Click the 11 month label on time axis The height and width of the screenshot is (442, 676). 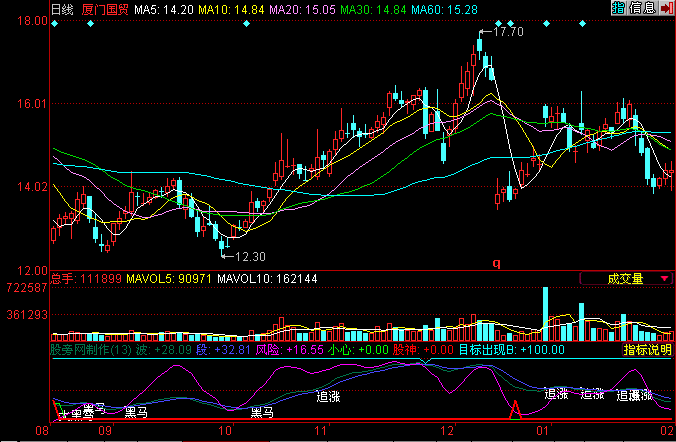[321, 431]
